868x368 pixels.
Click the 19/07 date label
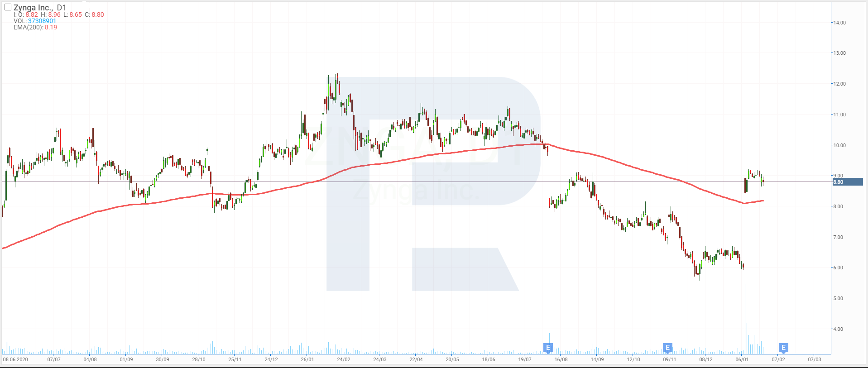pos(525,359)
